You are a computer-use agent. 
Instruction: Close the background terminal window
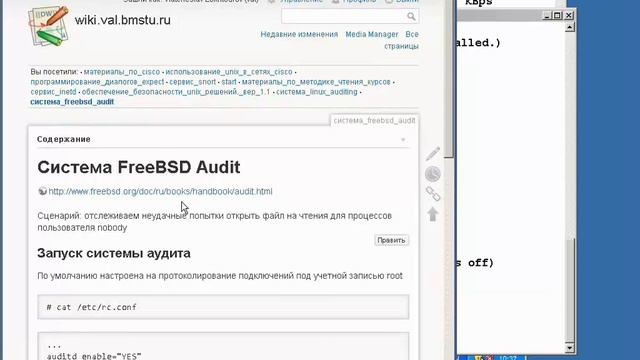click(569, 16)
